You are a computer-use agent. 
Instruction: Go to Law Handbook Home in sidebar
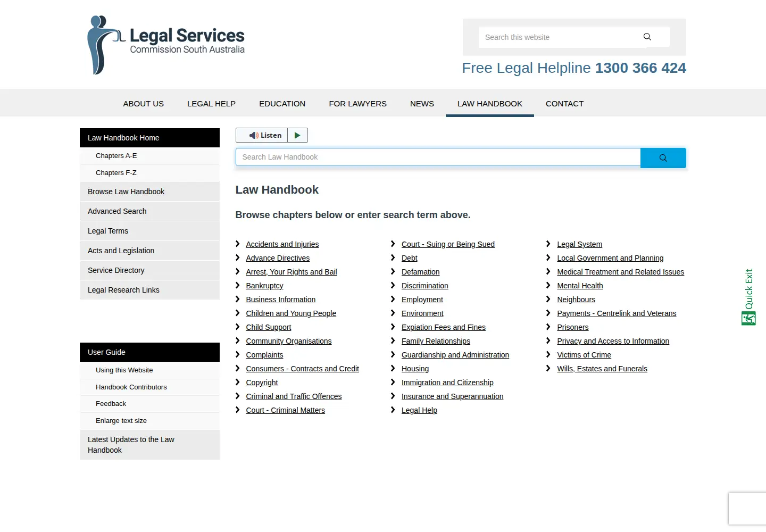(x=149, y=138)
